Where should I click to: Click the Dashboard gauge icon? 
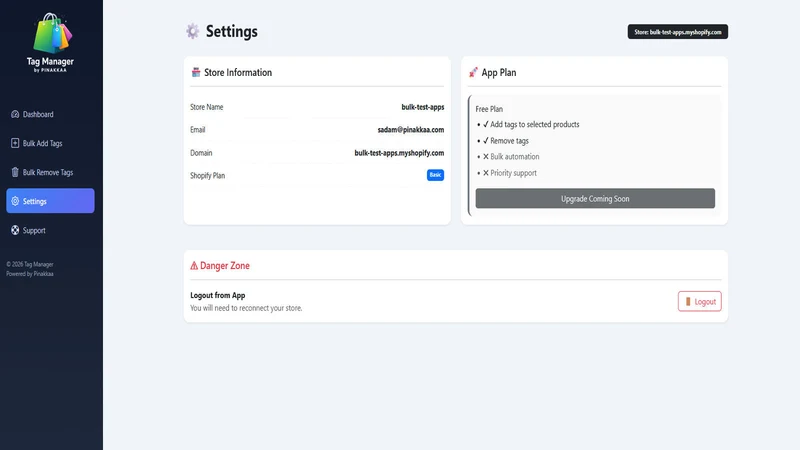(x=15, y=114)
